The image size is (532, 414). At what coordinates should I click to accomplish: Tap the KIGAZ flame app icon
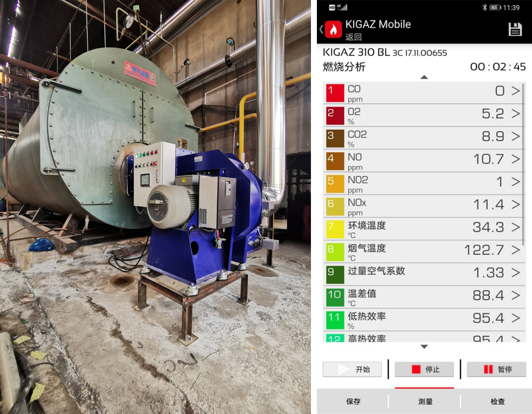pos(334,29)
